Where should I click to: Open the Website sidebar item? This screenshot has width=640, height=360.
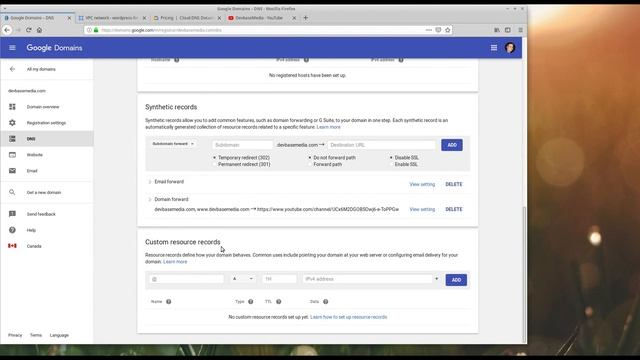(35, 155)
